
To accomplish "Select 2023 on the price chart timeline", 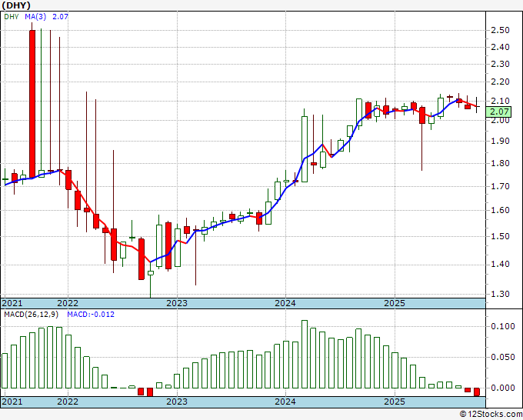I will point(177,303).
